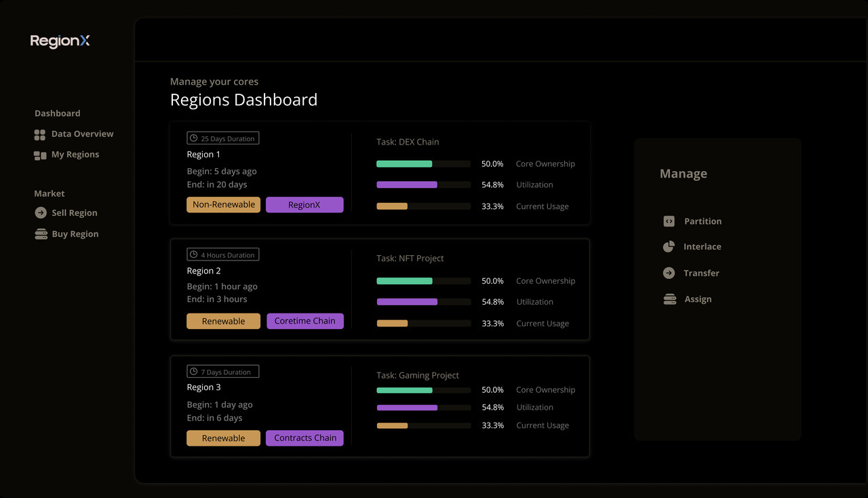The height and width of the screenshot is (498, 868).
Task: Click Renewable tag on Region 3
Action: 224,438
